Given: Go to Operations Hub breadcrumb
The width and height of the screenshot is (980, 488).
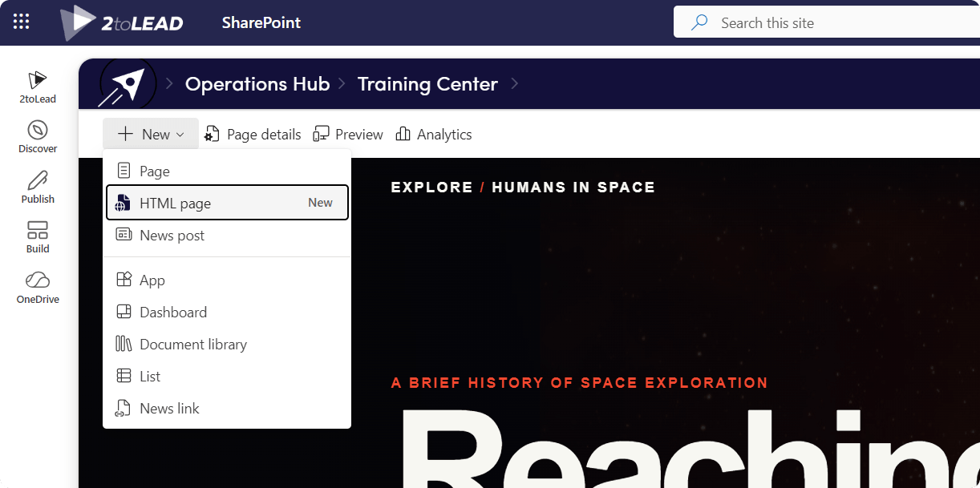Looking at the screenshot, I should tap(257, 84).
